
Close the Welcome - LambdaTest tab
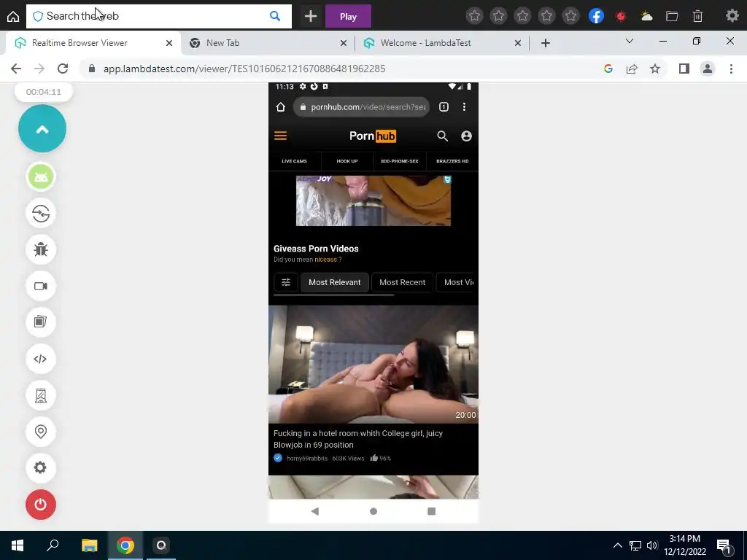pos(518,43)
